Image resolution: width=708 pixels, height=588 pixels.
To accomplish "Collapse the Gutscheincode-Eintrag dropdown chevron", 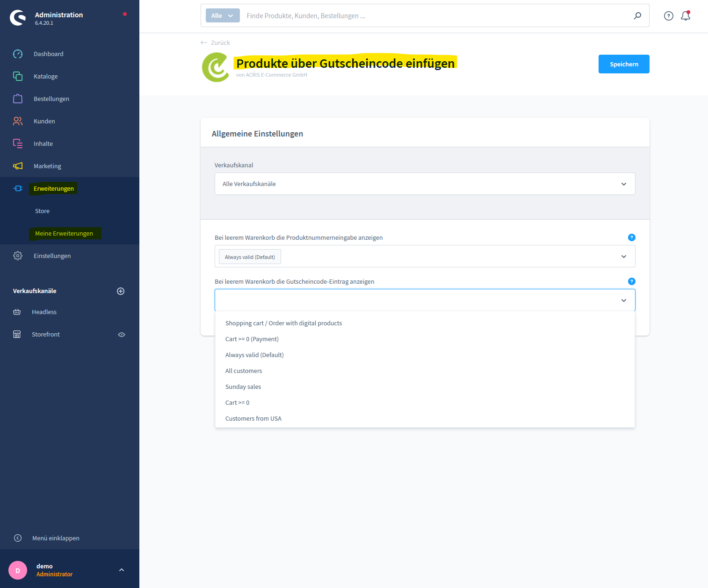I will (624, 301).
